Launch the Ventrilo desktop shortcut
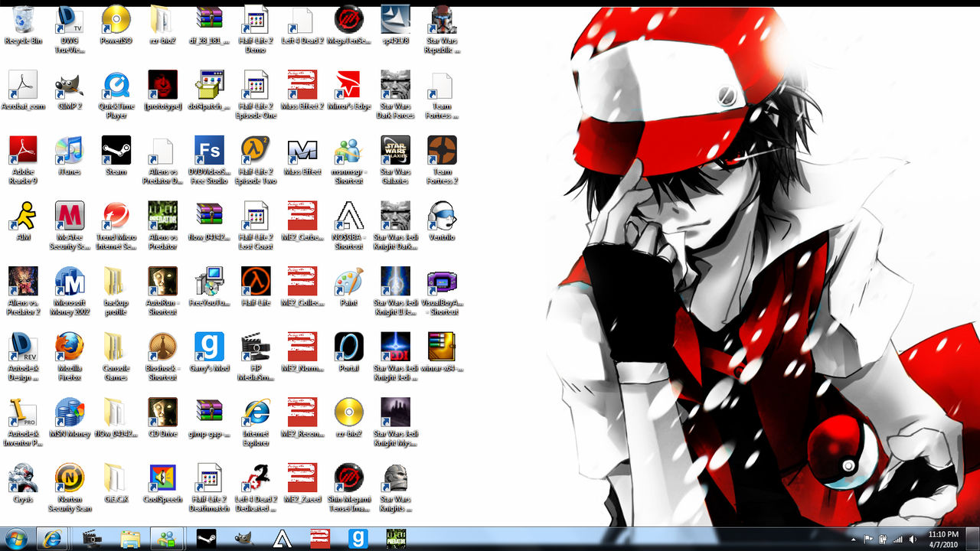Screen dimensions: 980x551 (x=442, y=222)
